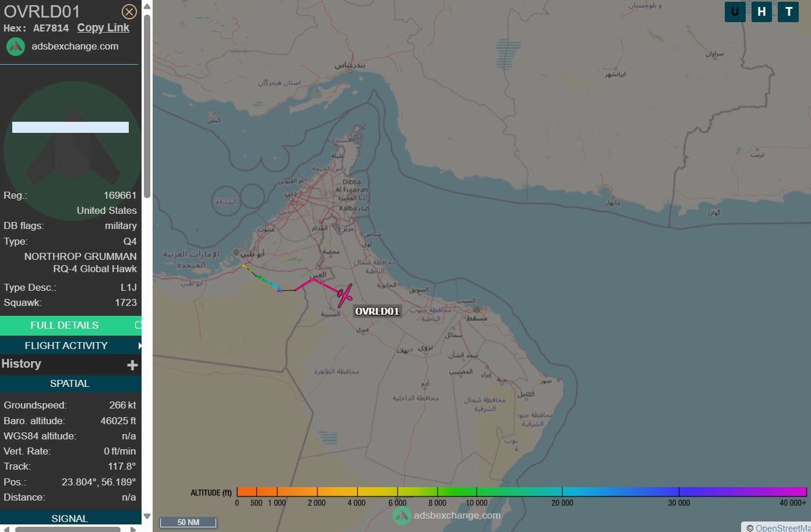The image size is (811, 532).
Task: Click the Copy Link hyperlink
Action: point(103,27)
